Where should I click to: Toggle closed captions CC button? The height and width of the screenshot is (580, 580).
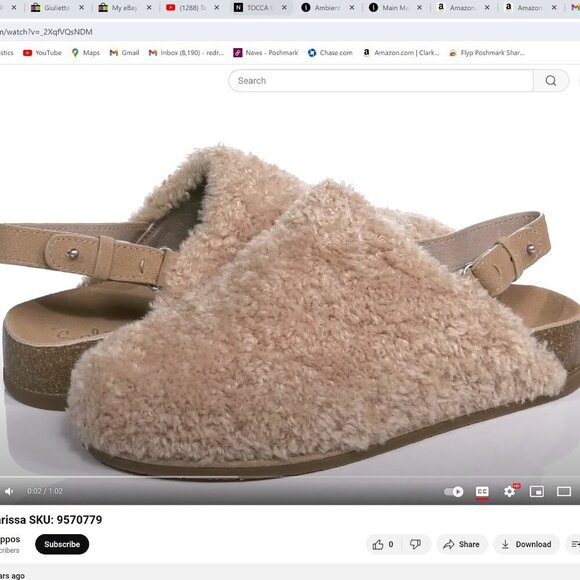tap(482, 491)
